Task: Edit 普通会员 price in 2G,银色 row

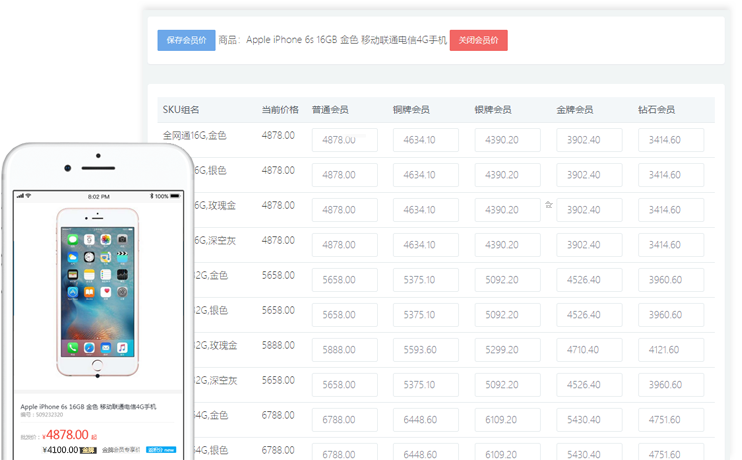Action: (x=344, y=315)
